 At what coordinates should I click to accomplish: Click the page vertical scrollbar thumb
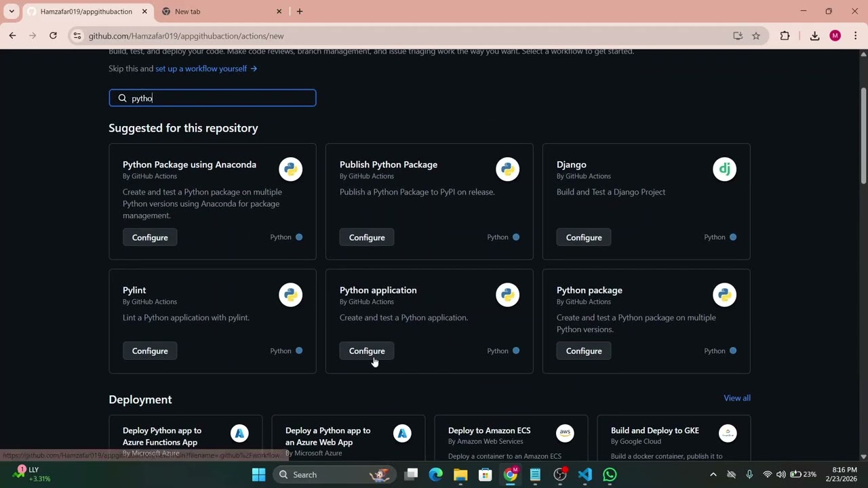863,136
